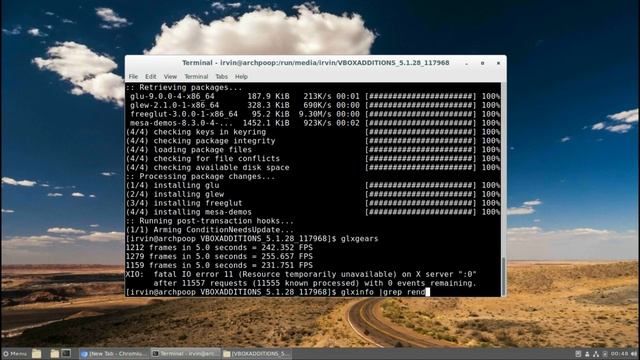Click the '(3/4) installing freeglut' line
The image size is (640, 360).
point(313,203)
